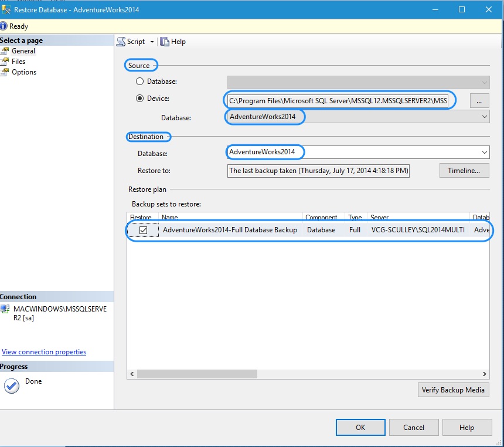Open the destination Database dropdown
Screen dimensions: 504x447
[484, 152]
